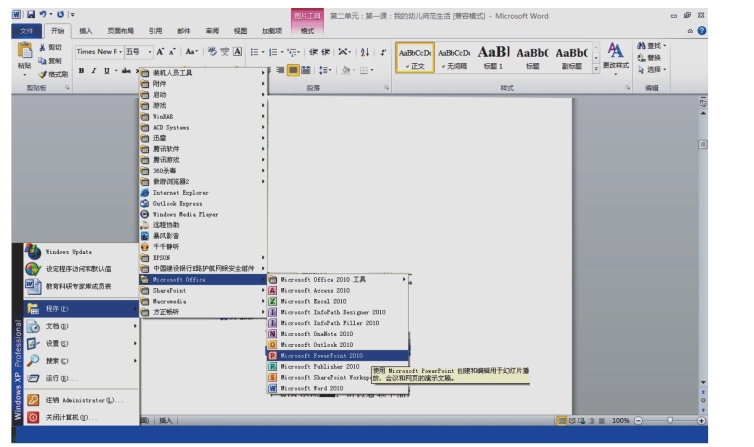Switch to 审阅 ribbon tab
Screen dimensions: 754x447
tap(212, 31)
